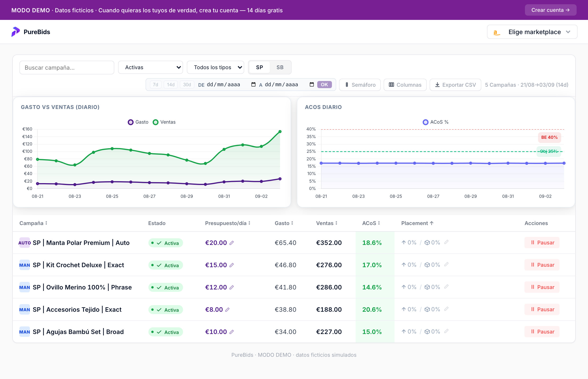This screenshot has height=379, width=588.
Task: Select the 14d date range preset
Action: pos(171,85)
